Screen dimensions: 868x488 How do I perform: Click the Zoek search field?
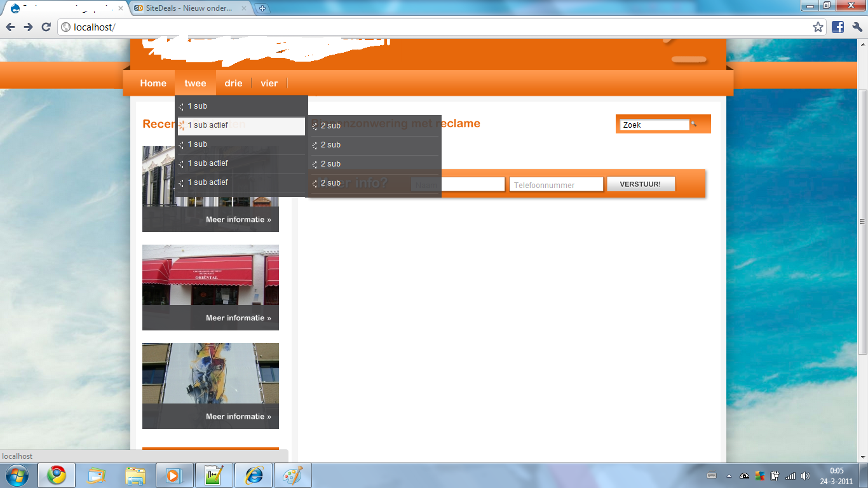(654, 125)
